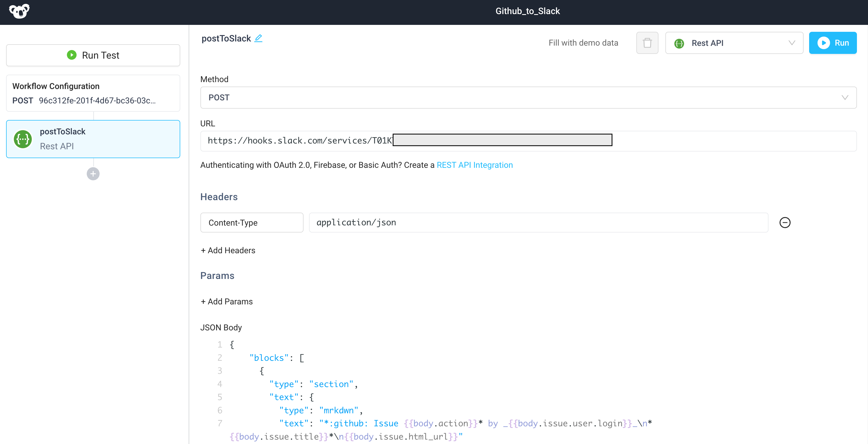Click the play icon inside Run Test
This screenshot has width=868, height=444.
(72, 55)
